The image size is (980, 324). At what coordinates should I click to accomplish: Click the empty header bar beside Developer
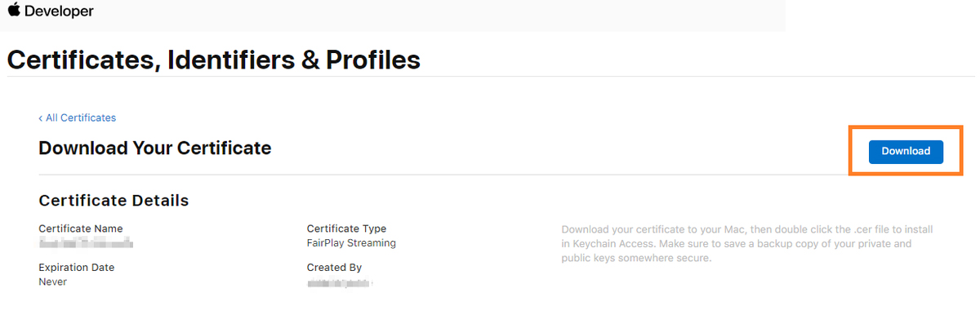pyautogui.click(x=441, y=16)
